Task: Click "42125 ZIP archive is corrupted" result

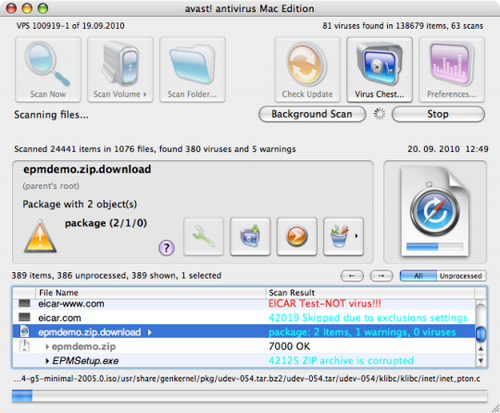Action: pyautogui.click(x=341, y=361)
